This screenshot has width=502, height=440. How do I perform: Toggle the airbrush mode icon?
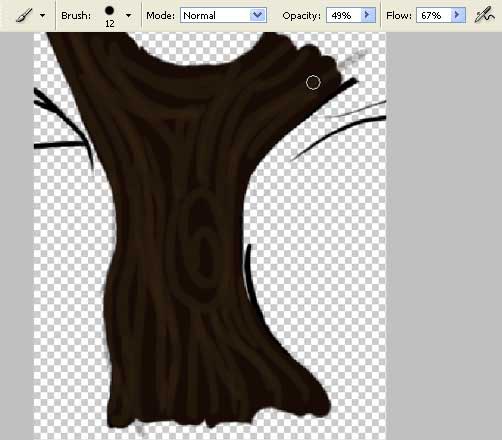[x=484, y=15]
